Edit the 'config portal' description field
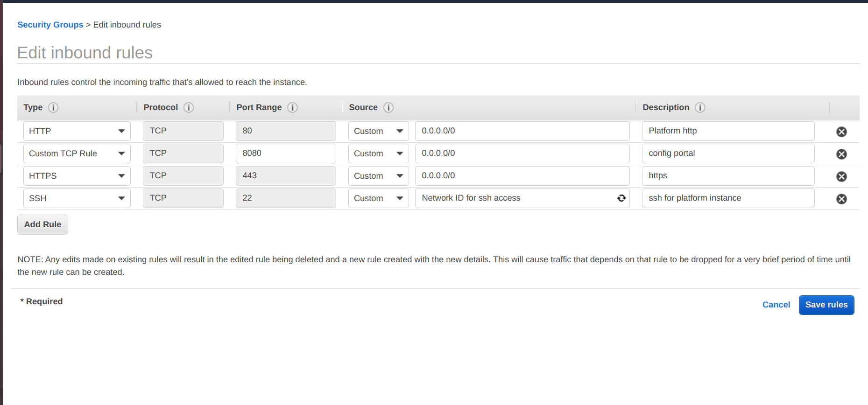 click(727, 154)
